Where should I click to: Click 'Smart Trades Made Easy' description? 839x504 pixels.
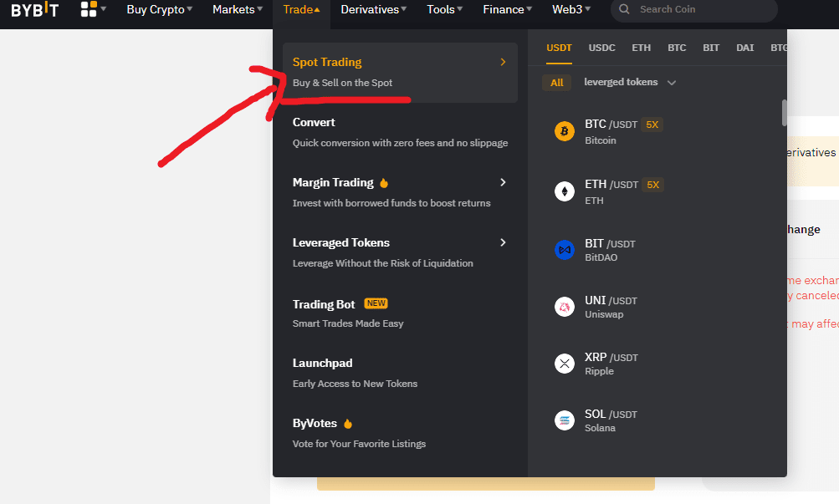(x=348, y=324)
